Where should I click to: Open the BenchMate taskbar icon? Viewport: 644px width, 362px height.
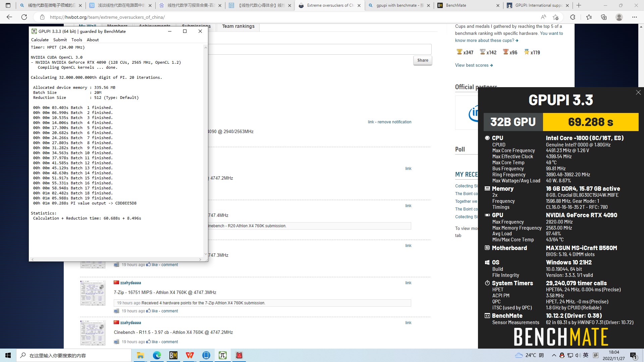173,355
